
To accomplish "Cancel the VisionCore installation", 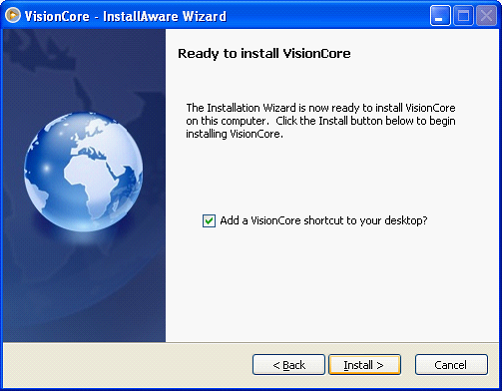I will [x=451, y=365].
